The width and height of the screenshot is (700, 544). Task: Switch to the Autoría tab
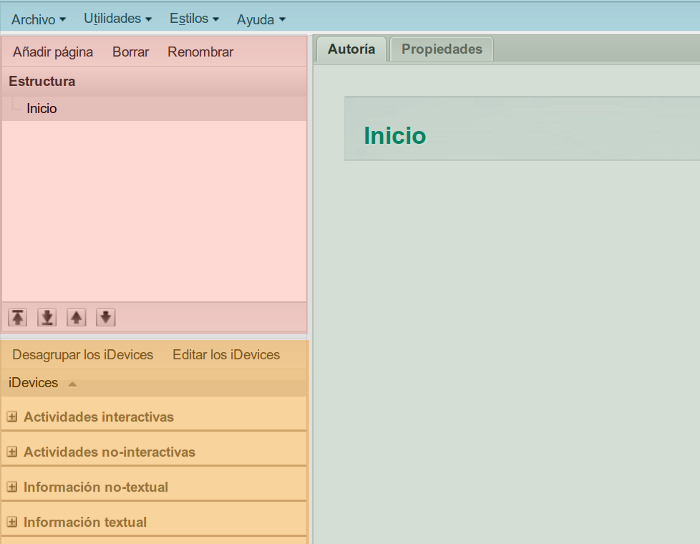click(351, 49)
